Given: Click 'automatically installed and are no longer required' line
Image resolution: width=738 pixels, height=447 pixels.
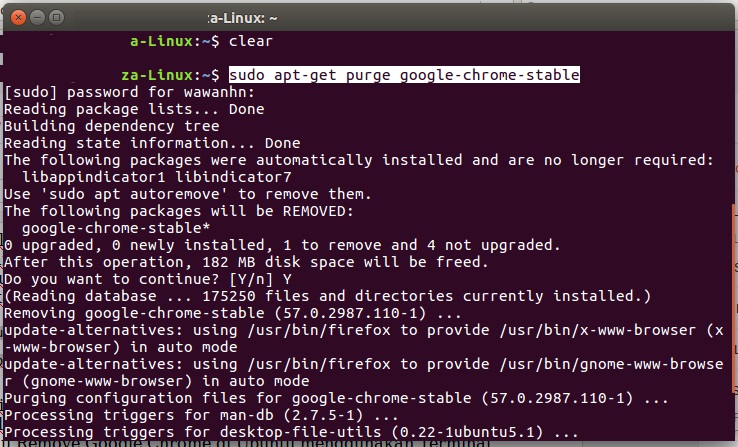Looking at the screenshot, I should point(359,160).
